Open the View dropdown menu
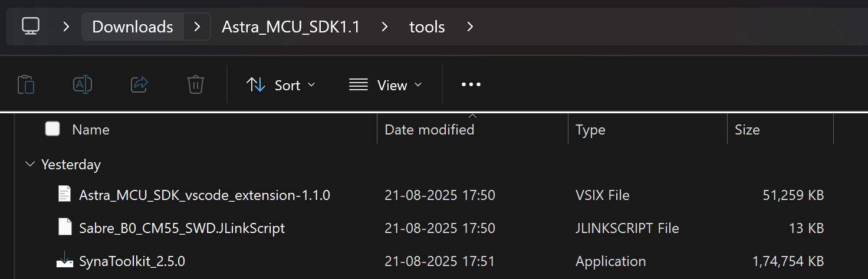This screenshot has width=868, height=279. [x=386, y=85]
